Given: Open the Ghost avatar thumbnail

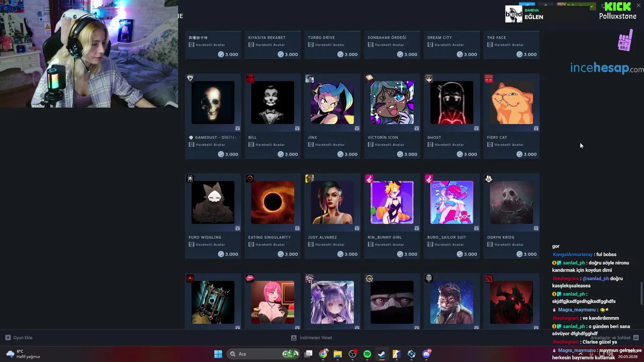Looking at the screenshot, I should pyautogui.click(x=452, y=103).
